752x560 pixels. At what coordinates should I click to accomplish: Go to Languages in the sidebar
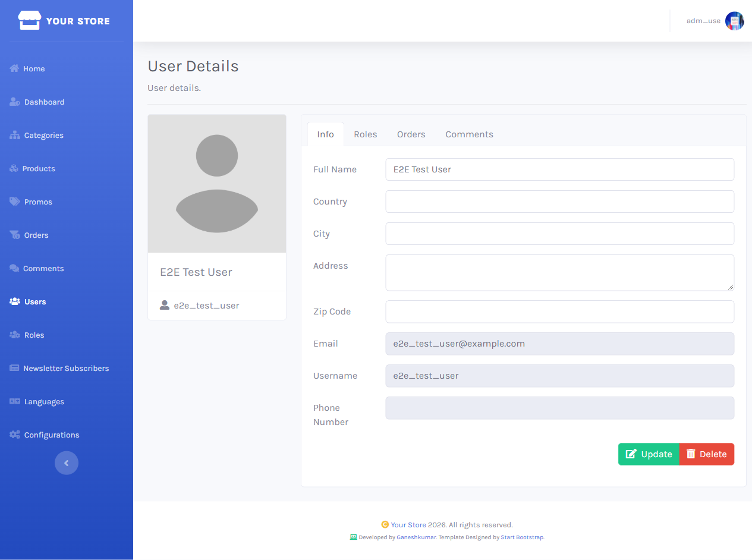67,401
